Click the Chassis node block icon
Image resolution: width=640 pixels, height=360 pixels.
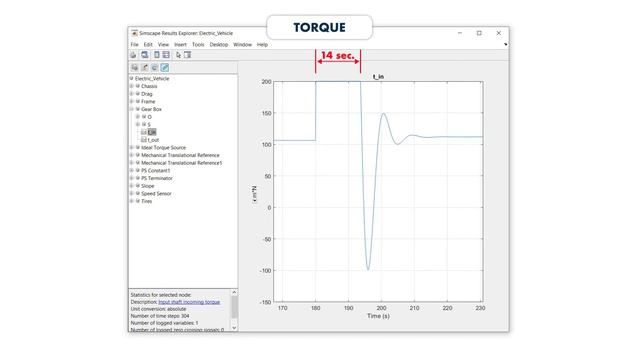pos(138,86)
